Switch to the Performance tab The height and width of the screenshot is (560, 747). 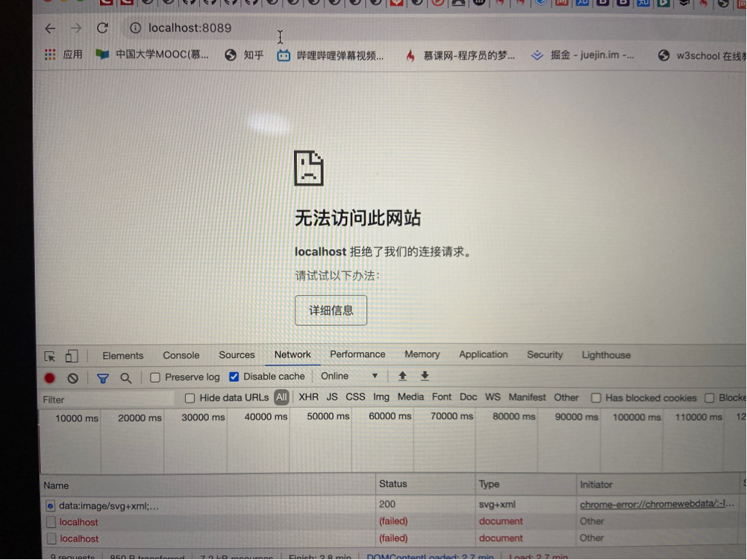[357, 354]
